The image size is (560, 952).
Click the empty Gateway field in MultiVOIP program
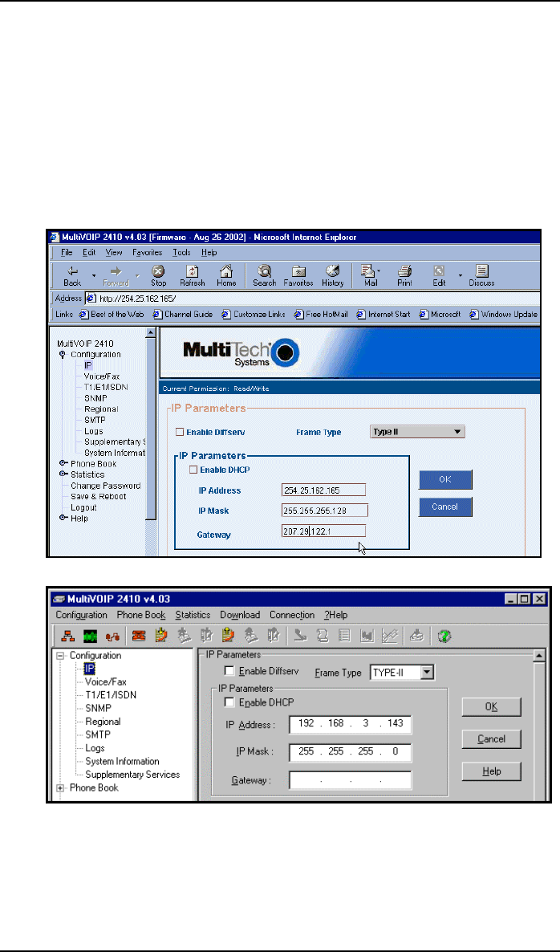pos(350,779)
